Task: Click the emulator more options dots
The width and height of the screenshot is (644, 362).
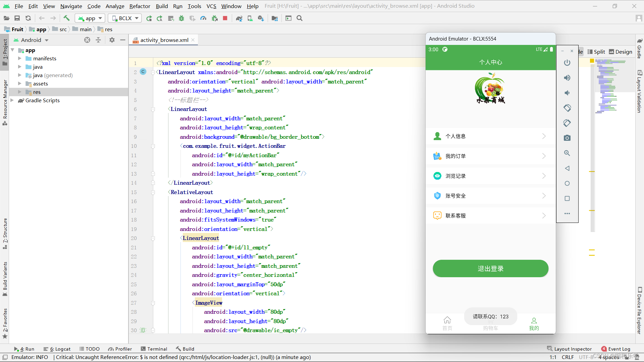Action: pos(567,214)
